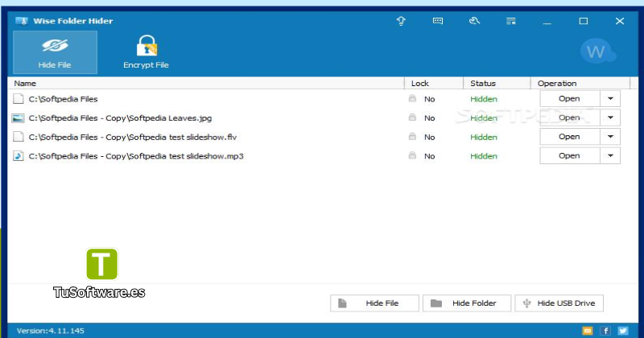
Task: Click the Operation column header
Action: (580, 84)
